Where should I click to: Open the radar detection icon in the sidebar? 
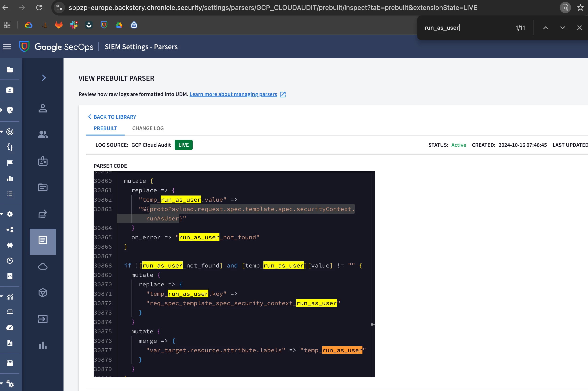10,132
